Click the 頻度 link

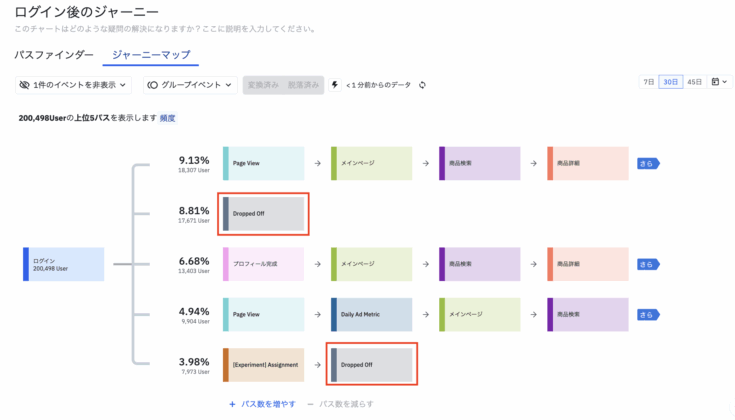[x=167, y=118]
